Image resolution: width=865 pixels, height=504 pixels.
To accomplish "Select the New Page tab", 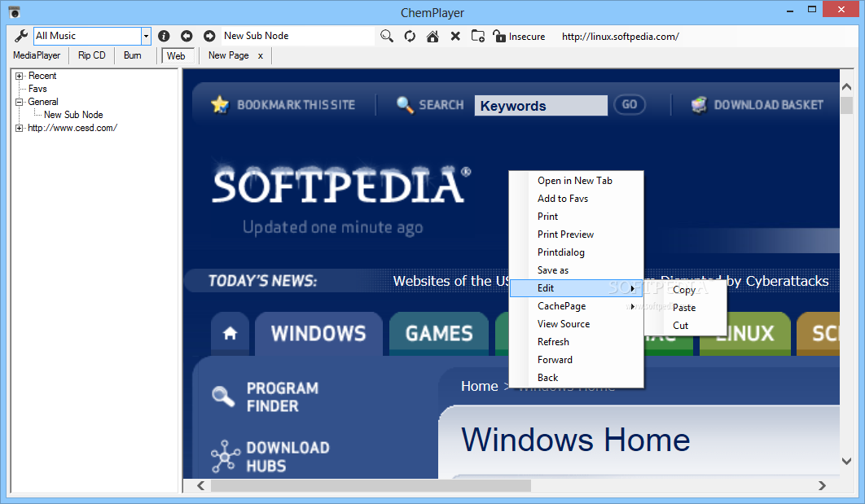I will point(228,55).
